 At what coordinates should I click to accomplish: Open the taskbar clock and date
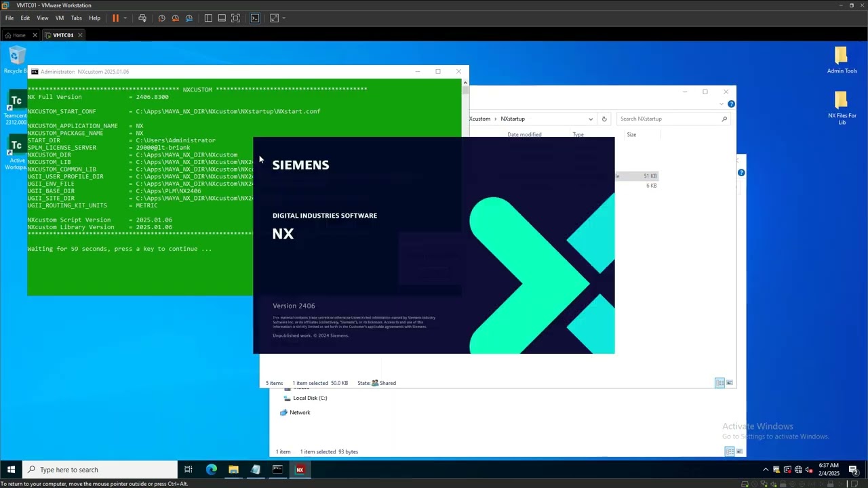tap(829, 469)
